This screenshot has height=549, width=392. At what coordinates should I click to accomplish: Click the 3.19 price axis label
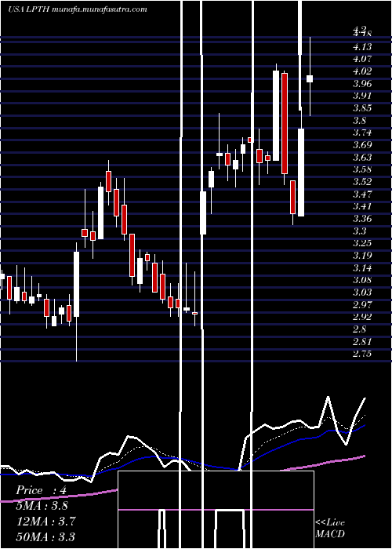coord(362,255)
